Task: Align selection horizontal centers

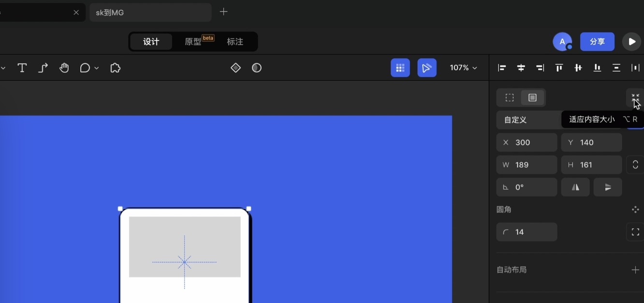Action: 521,68
